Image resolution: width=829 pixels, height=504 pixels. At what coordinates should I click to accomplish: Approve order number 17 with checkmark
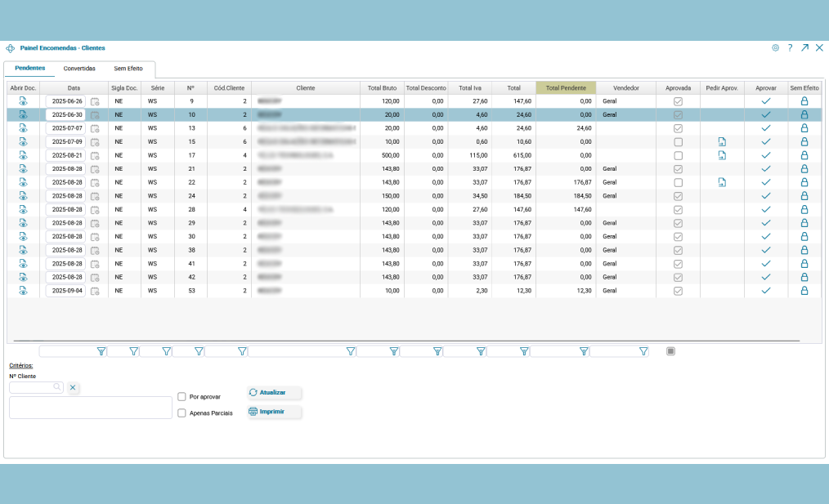coord(766,155)
